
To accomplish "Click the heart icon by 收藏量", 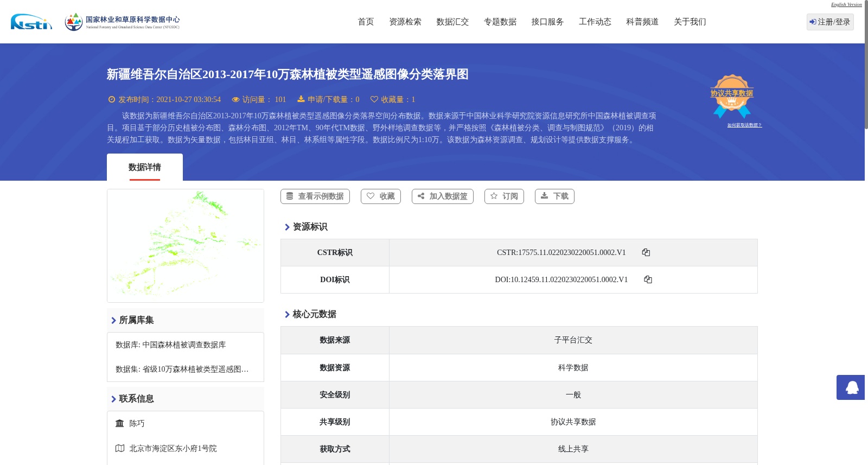I will pos(374,99).
